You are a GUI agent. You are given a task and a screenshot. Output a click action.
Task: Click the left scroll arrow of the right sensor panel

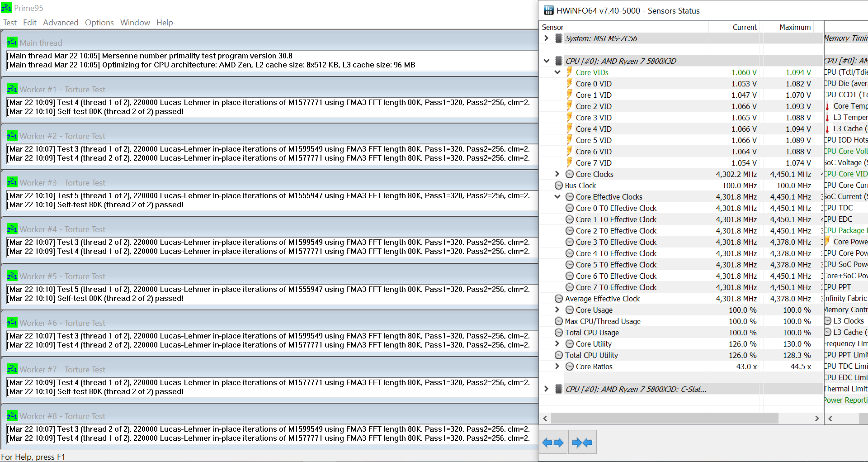[830, 419]
